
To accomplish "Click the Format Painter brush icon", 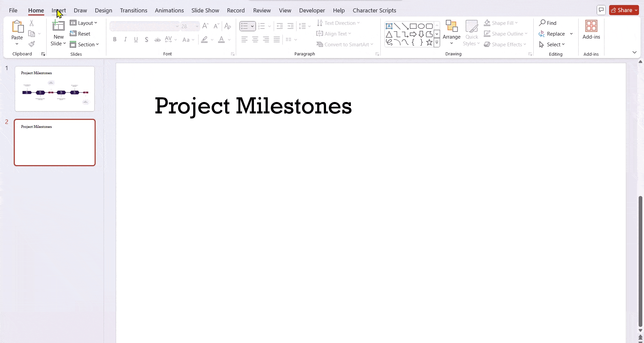I will 32,44.
